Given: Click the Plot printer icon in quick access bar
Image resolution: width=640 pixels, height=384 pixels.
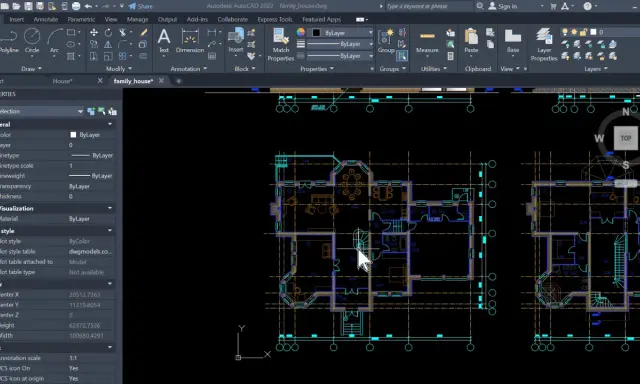Looking at the screenshot, I should coord(76,6).
